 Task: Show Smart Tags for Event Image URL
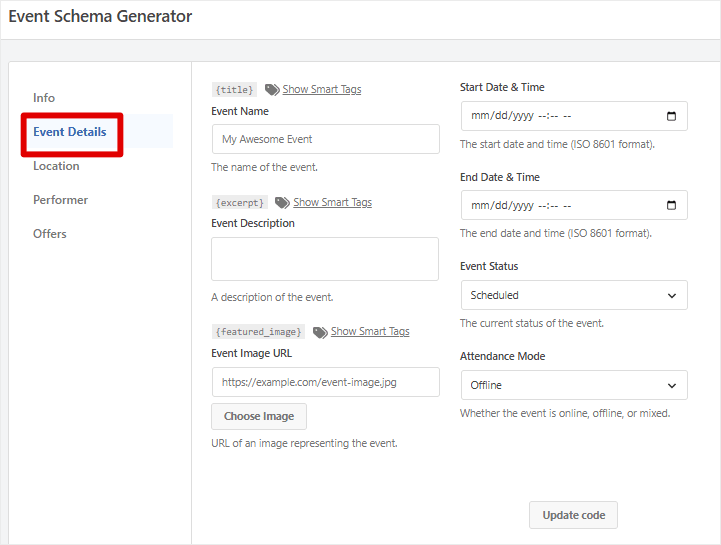[x=370, y=332]
